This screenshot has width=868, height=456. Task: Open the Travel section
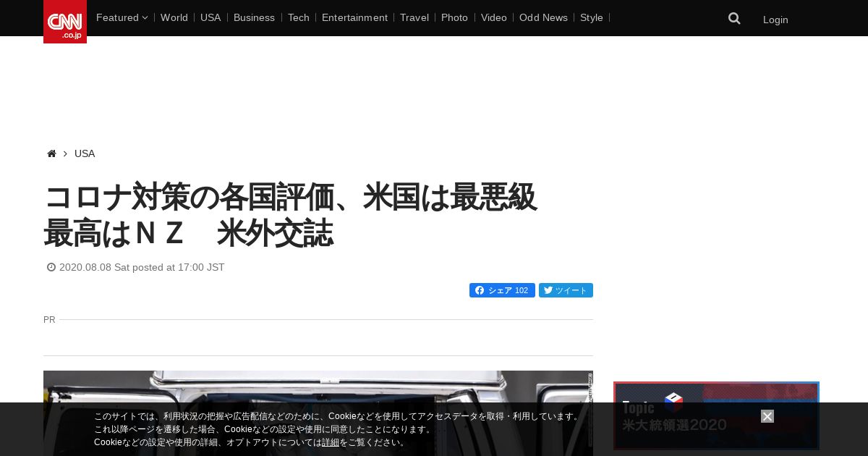point(414,17)
